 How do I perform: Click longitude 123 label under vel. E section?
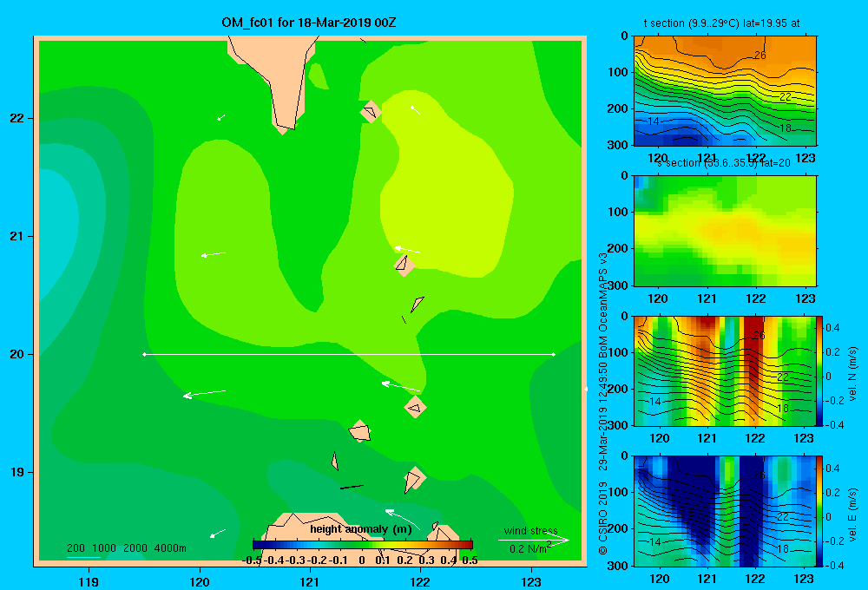(804, 579)
